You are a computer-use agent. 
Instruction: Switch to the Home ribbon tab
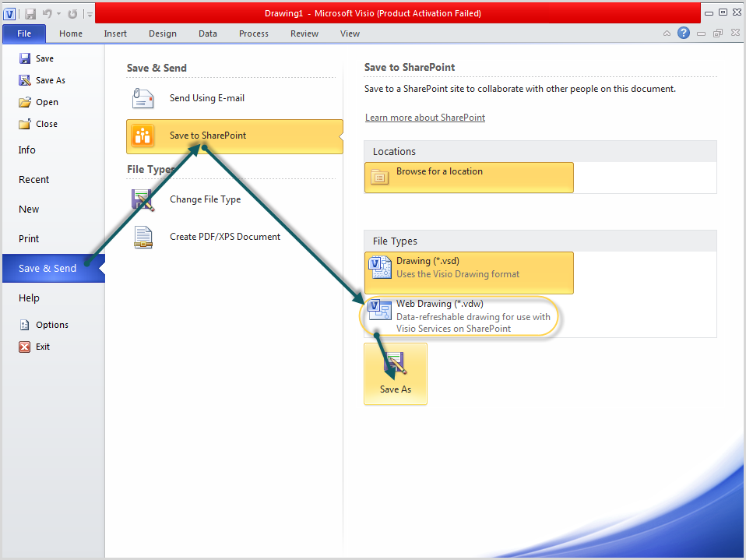tap(71, 33)
